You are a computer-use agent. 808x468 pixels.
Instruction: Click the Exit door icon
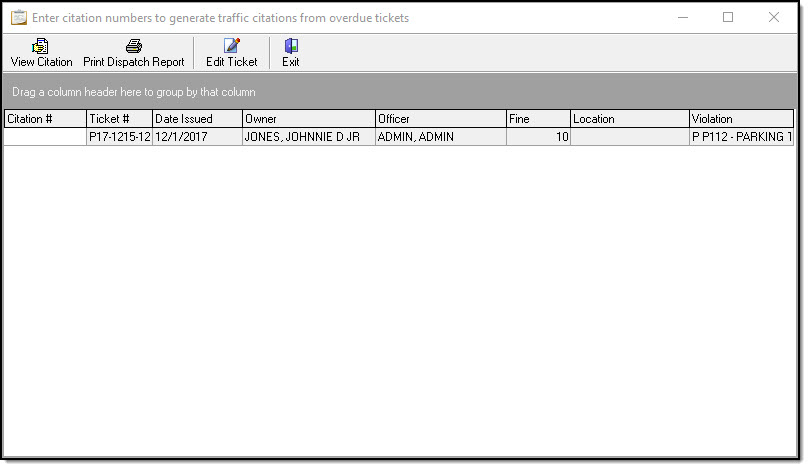290,46
